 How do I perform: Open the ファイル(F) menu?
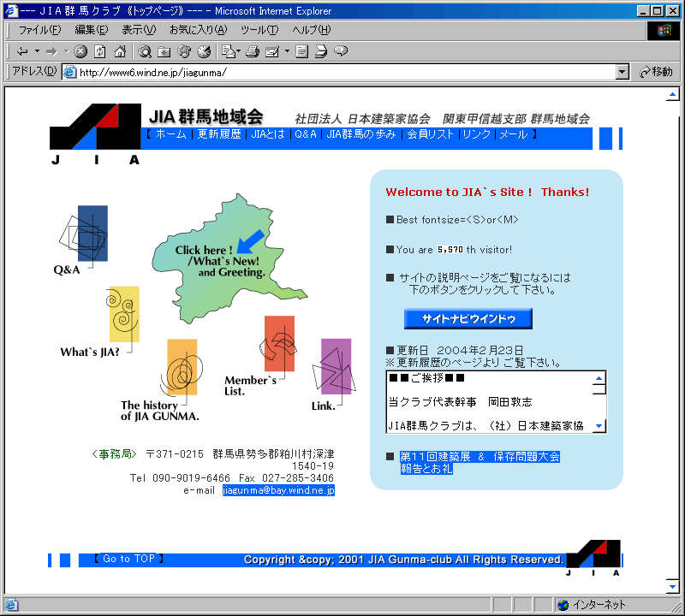point(39,30)
